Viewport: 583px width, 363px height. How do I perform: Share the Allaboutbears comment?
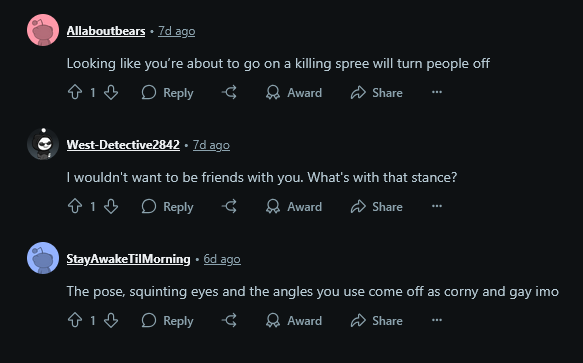(377, 93)
